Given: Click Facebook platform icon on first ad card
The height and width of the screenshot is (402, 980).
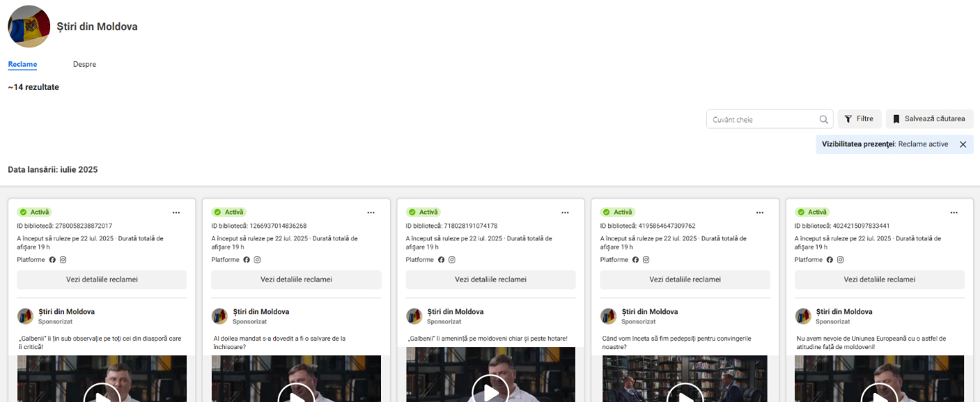Looking at the screenshot, I should click(52, 260).
